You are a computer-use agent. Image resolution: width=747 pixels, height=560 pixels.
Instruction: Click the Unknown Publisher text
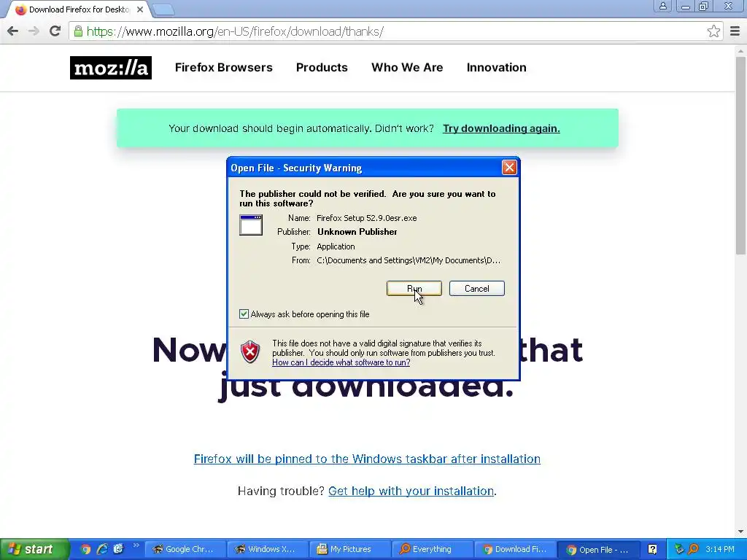[x=357, y=232]
